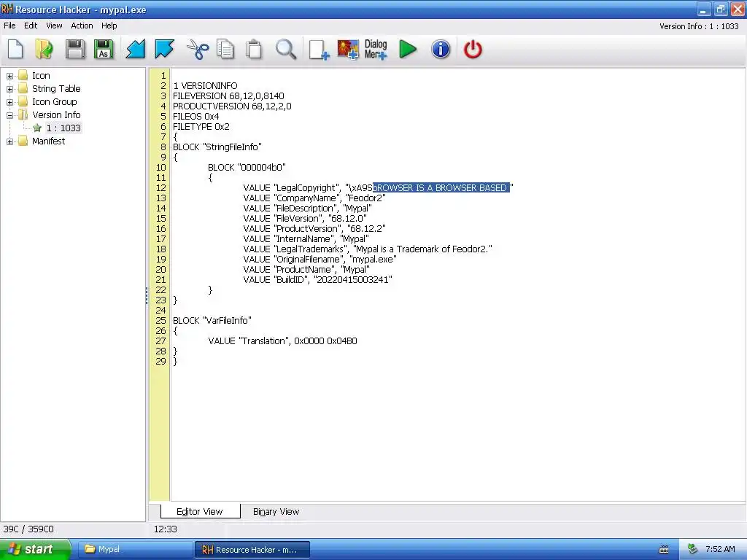Viewport: 747px width, 560px height.
Task: Open Find with the magnifier icon
Action: pos(286,49)
